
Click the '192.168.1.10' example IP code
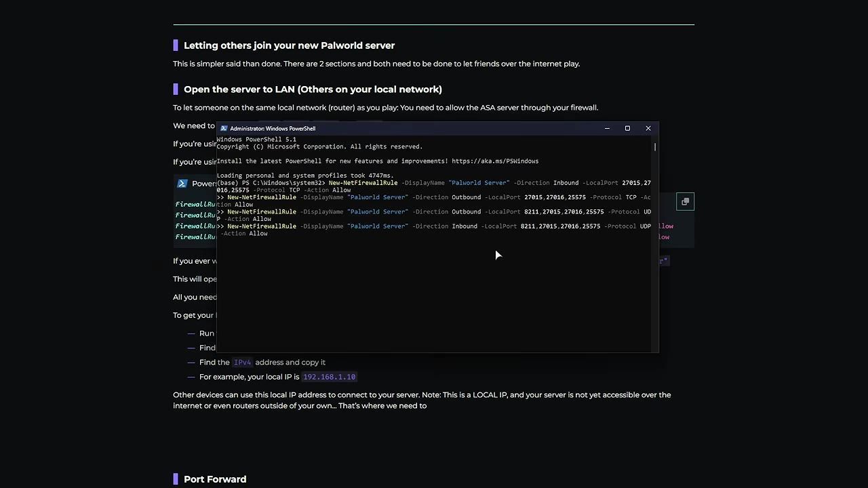(x=329, y=377)
